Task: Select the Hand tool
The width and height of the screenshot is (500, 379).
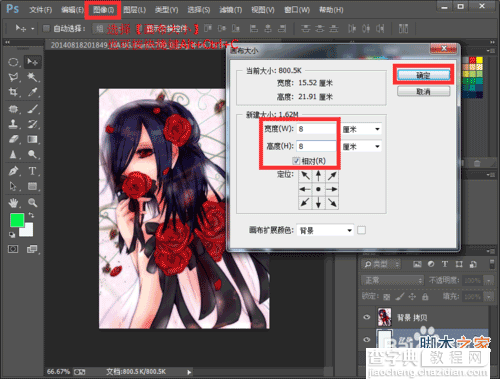Action: click(x=13, y=202)
